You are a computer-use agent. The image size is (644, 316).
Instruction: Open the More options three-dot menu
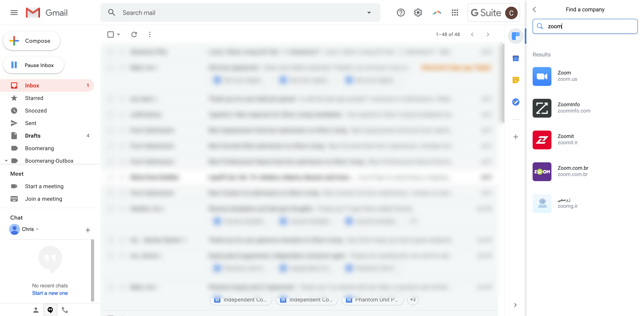pyautogui.click(x=150, y=34)
